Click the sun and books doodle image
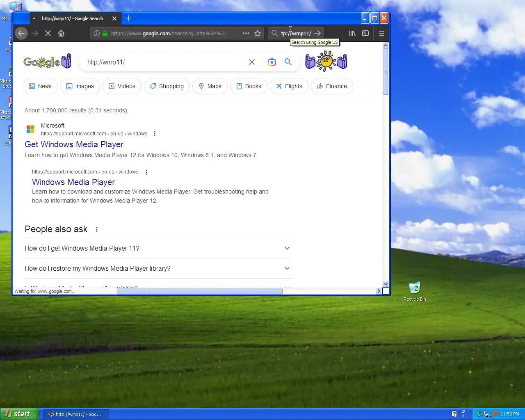 [x=326, y=61]
